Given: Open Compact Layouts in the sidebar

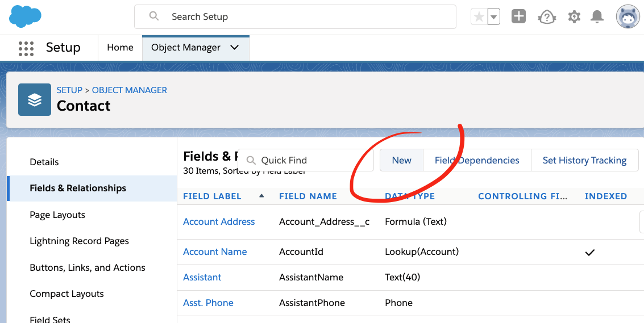Looking at the screenshot, I should pyautogui.click(x=67, y=294).
